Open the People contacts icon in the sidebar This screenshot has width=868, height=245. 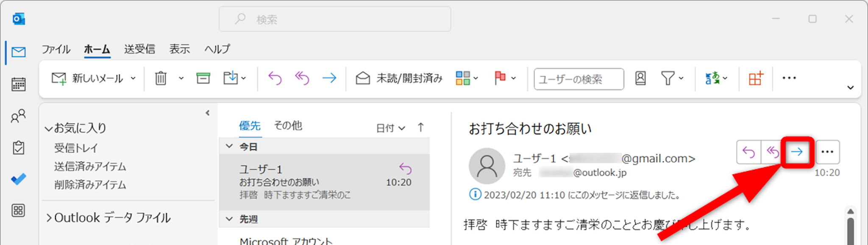pos(18,116)
